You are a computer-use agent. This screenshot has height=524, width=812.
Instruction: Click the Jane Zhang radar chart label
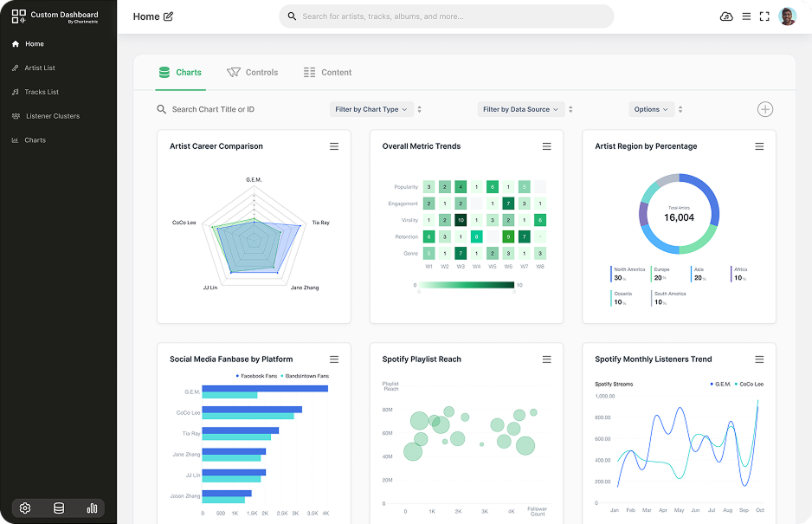click(x=305, y=288)
